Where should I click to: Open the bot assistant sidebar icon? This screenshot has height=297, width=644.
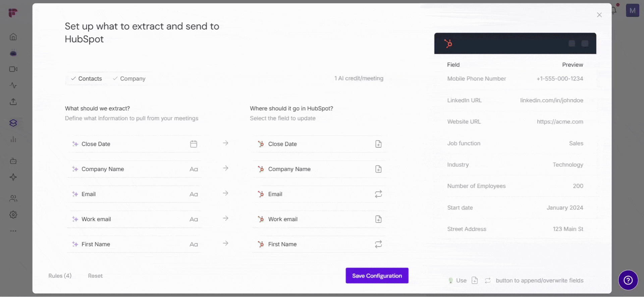click(x=13, y=53)
